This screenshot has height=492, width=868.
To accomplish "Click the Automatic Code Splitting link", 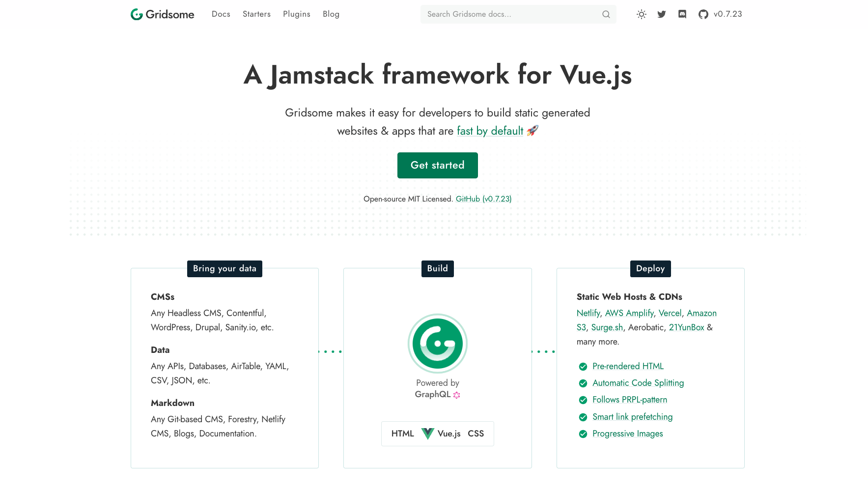I will [638, 383].
